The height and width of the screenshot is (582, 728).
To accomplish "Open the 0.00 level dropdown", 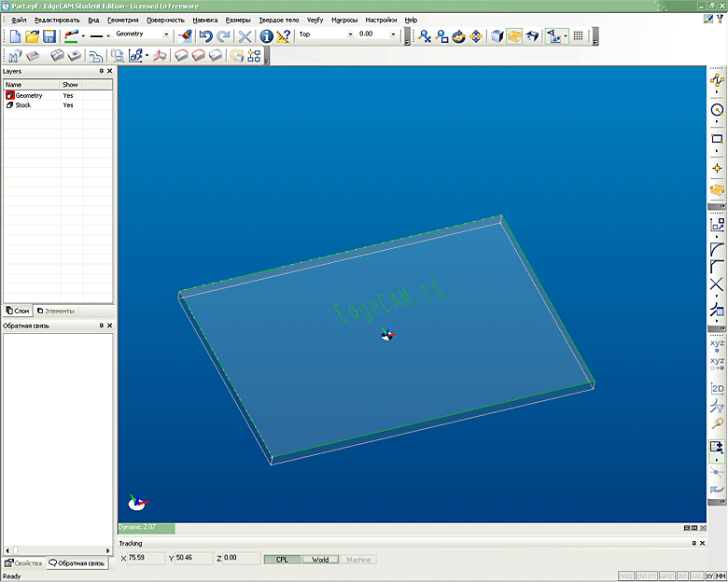I will (x=393, y=35).
